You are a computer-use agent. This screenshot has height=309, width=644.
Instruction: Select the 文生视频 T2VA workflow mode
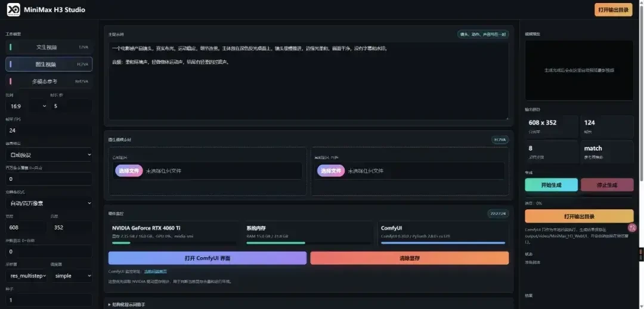coord(49,47)
